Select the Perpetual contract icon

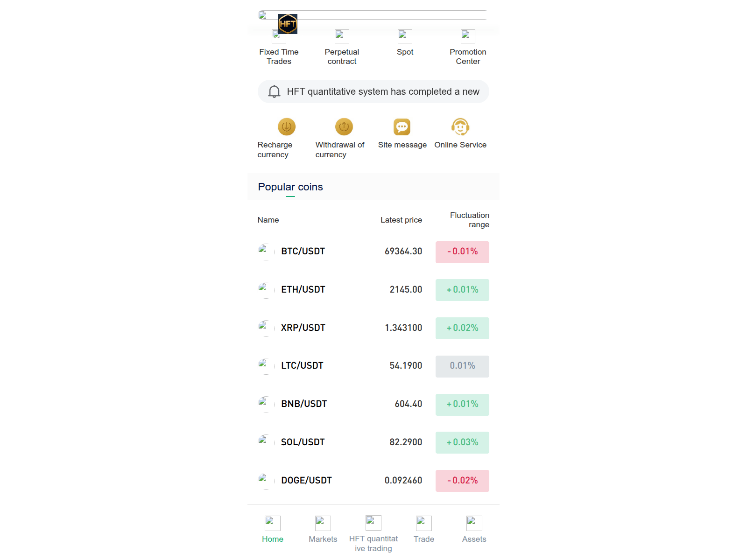pyautogui.click(x=342, y=37)
